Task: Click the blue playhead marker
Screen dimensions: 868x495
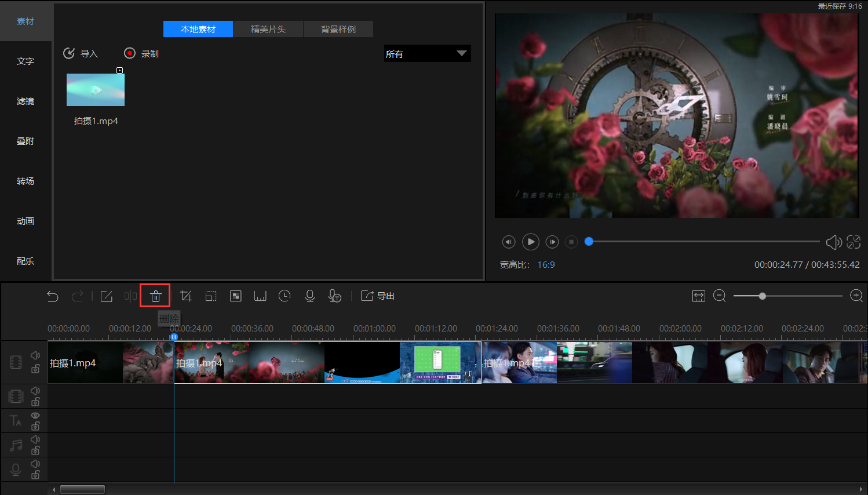Action: (174, 337)
